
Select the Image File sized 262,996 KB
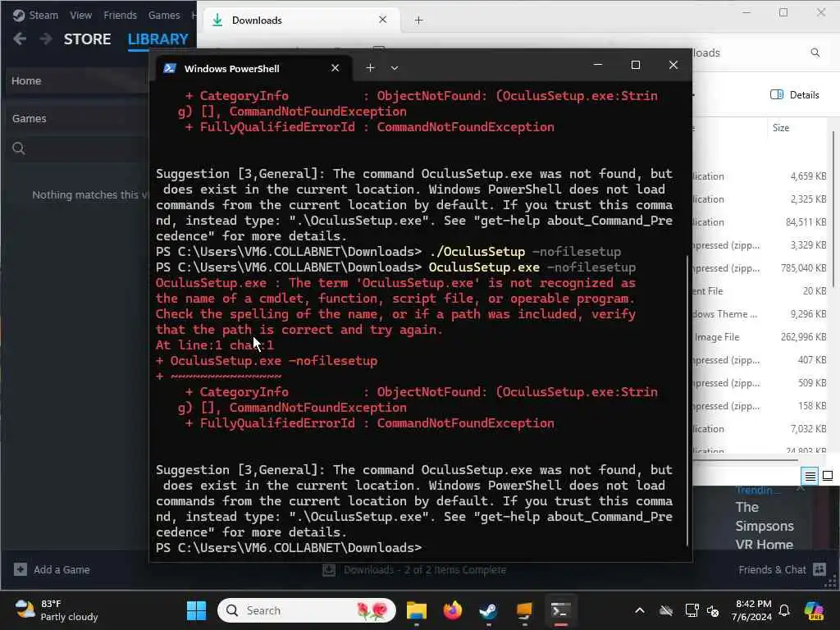760,337
